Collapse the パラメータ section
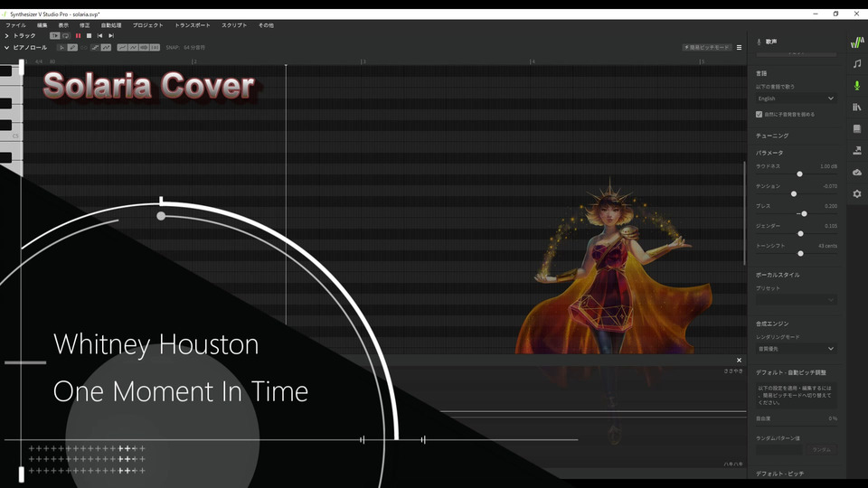 (x=769, y=153)
